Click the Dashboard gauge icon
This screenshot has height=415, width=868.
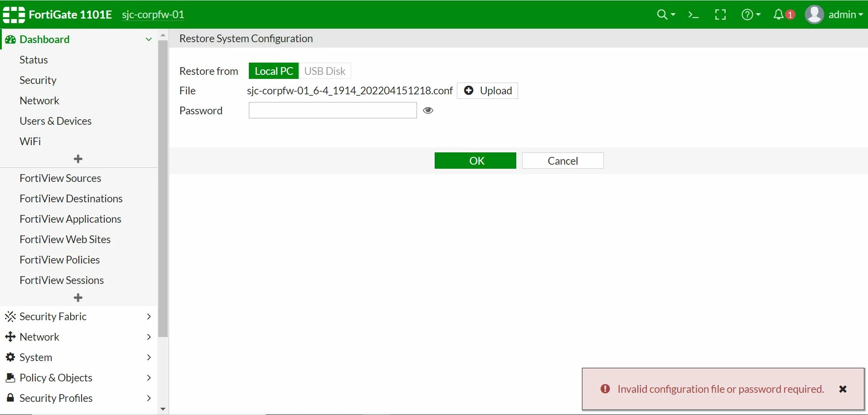pos(10,39)
